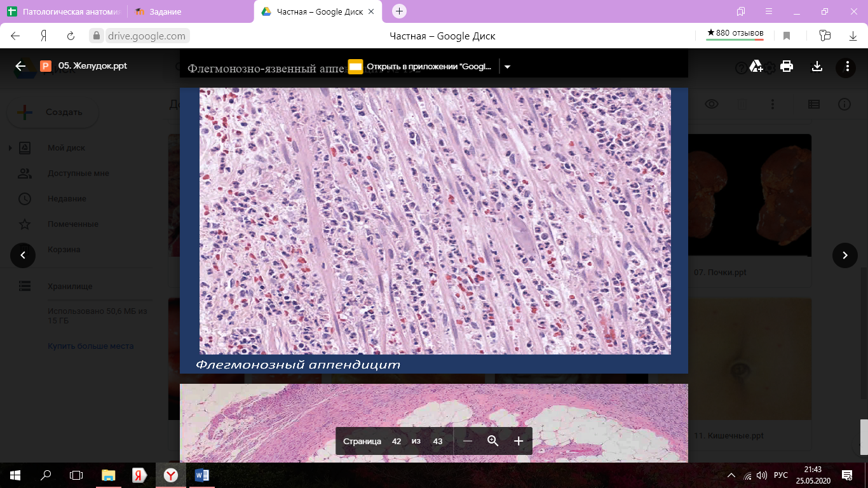868x488 pixels.
Task: Open a new browser tab
Action: pyautogui.click(x=399, y=11)
